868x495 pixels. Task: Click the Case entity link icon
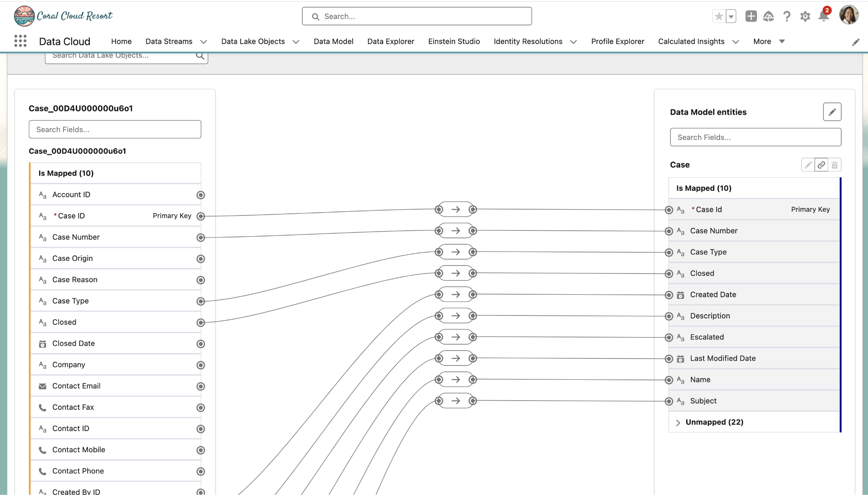coord(821,165)
